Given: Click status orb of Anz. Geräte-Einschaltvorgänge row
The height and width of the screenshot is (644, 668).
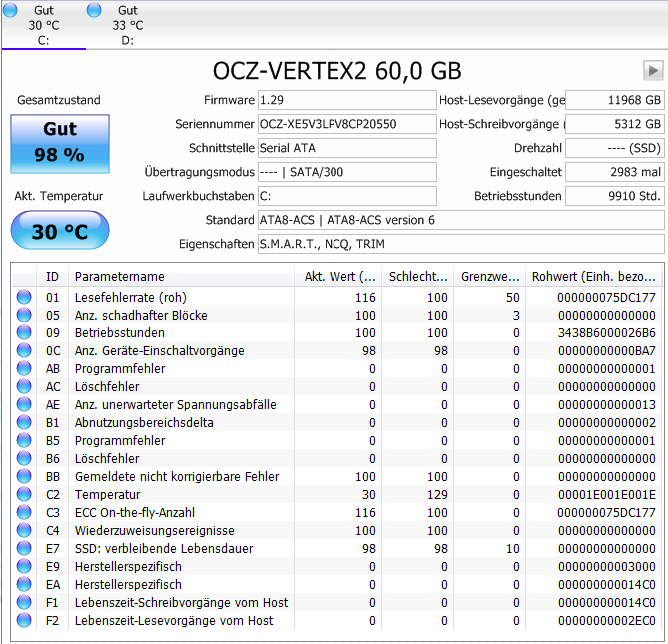Looking at the screenshot, I should tap(24, 350).
